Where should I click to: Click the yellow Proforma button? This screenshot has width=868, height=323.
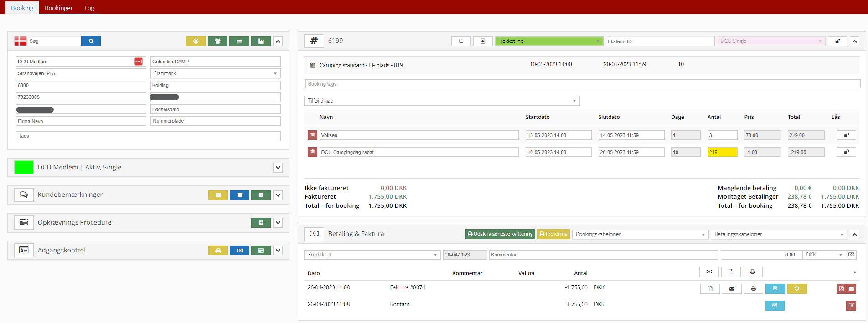[x=553, y=234]
